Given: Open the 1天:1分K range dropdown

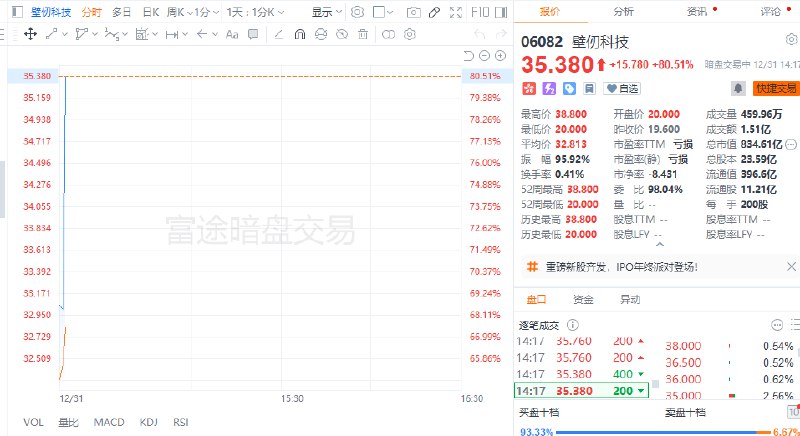Looking at the screenshot, I should (255, 12).
